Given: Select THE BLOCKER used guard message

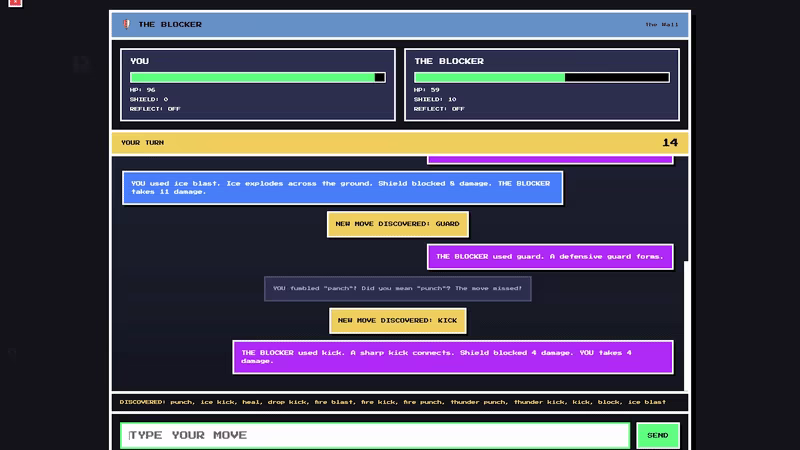Looking at the screenshot, I should tap(550, 257).
